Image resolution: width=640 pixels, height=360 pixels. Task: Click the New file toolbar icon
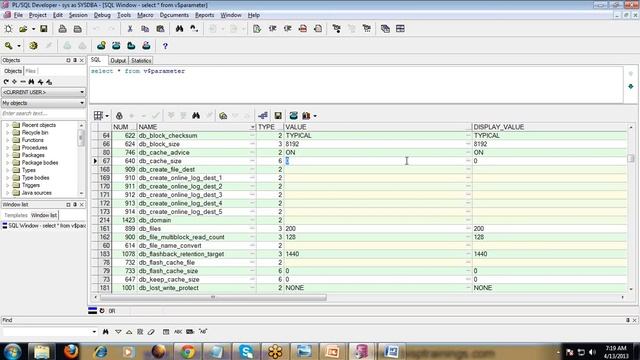(8, 29)
